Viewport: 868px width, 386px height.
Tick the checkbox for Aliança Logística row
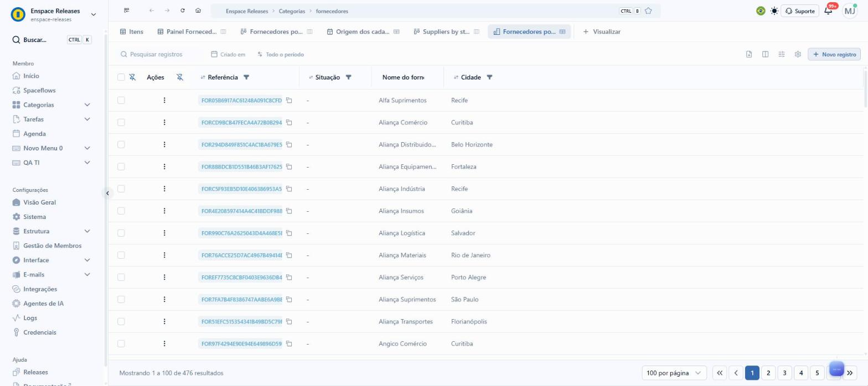point(121,233)
